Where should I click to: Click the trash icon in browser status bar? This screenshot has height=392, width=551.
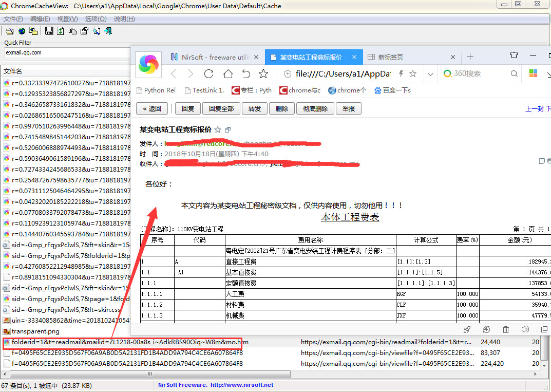point(506,329)
